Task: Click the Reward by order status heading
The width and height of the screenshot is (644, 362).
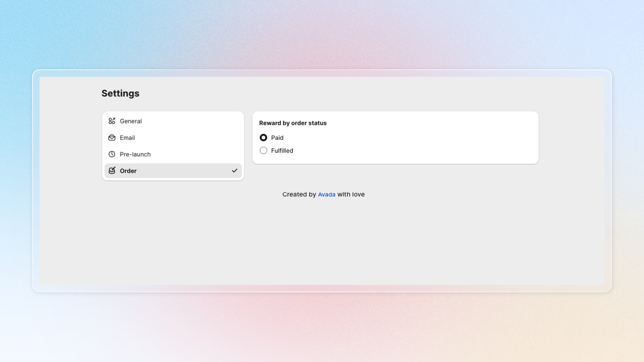Action: click(293, 123)
